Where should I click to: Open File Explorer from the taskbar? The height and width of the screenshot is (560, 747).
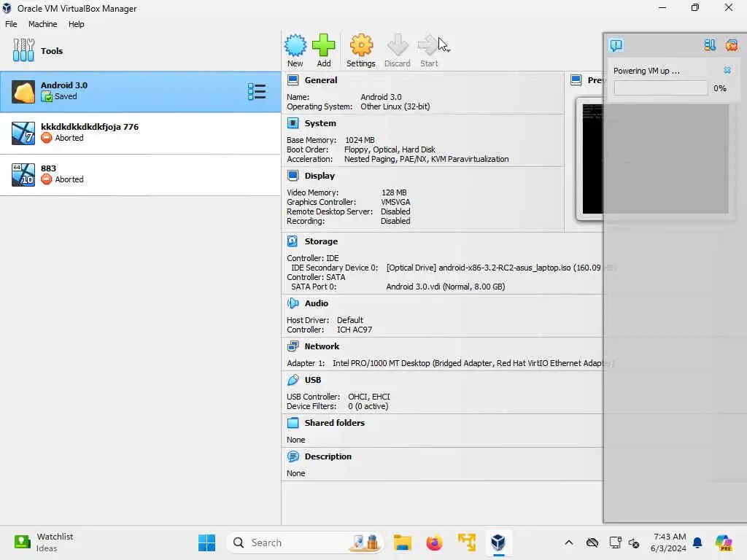click(403, 542)
